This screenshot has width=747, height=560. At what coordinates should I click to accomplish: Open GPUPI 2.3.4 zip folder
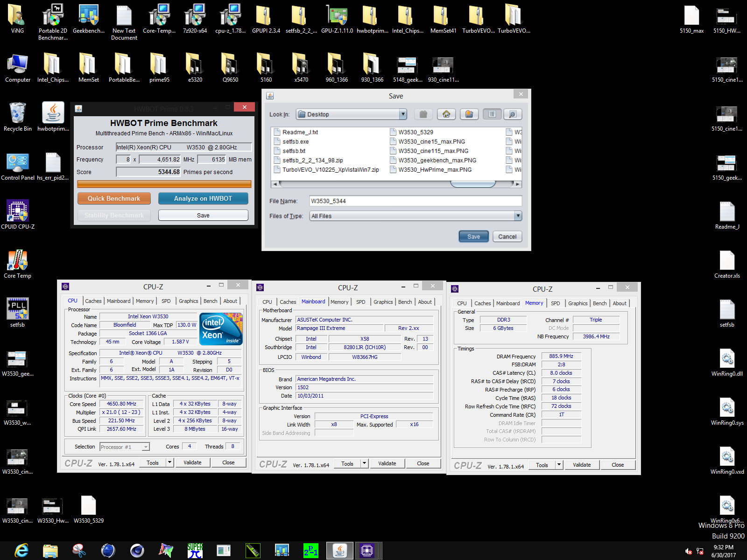click(266, 19)
